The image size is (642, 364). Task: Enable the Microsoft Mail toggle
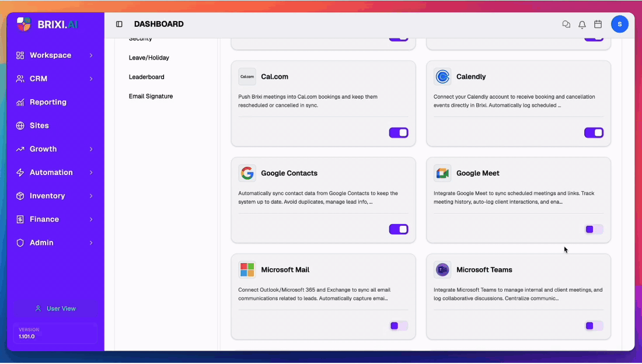(x=399, y=326)
